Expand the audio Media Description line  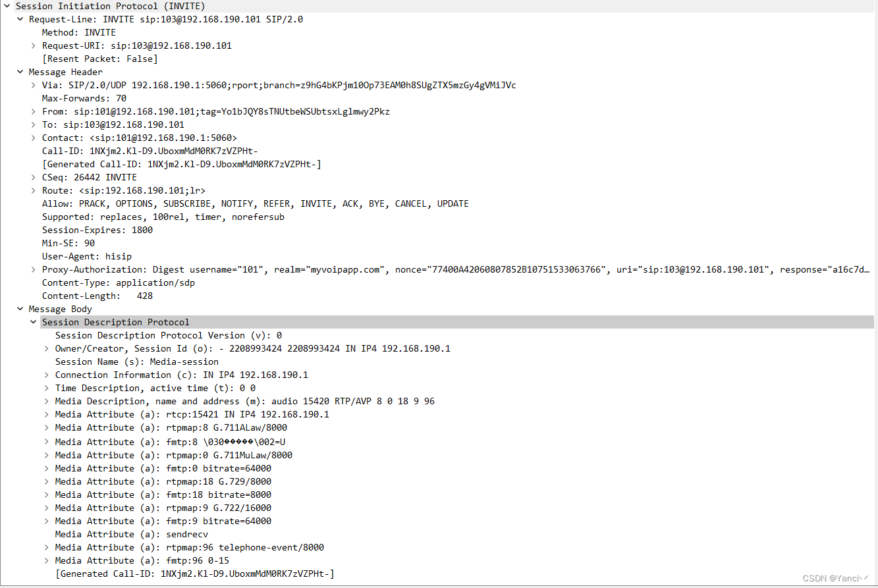45,401
